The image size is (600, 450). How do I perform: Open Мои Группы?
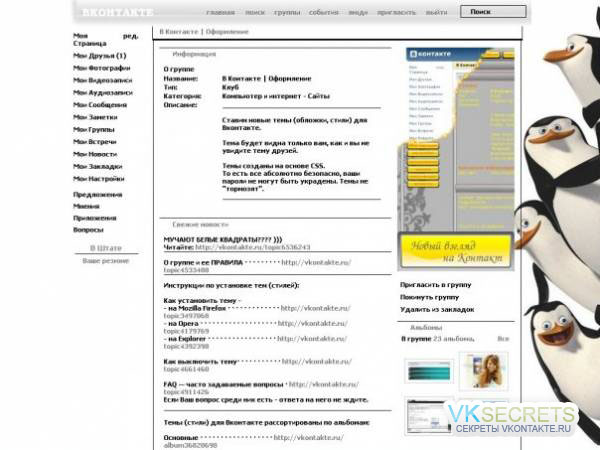coord(94,129)
